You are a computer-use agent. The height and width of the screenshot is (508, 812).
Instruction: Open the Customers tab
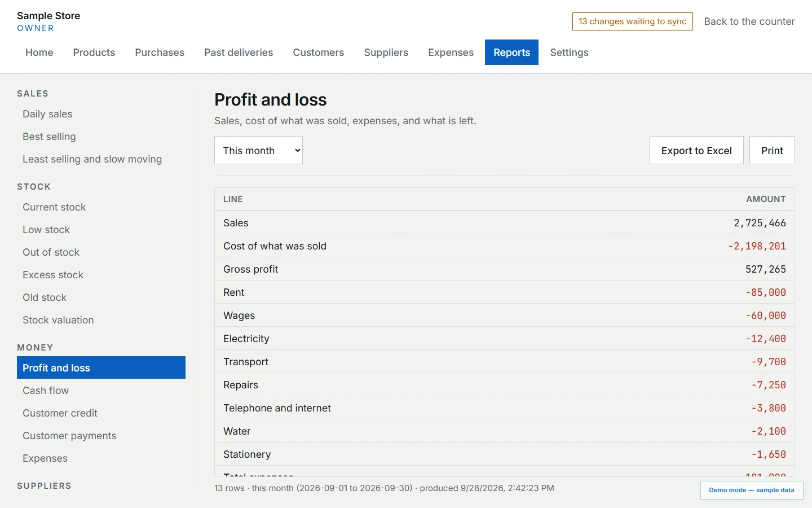[x=319, y=52]
